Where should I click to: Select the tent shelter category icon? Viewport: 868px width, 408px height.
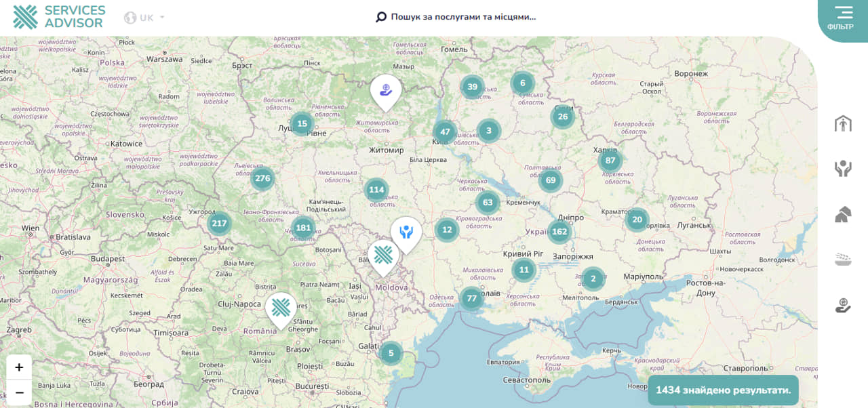(x=843, y=215)
